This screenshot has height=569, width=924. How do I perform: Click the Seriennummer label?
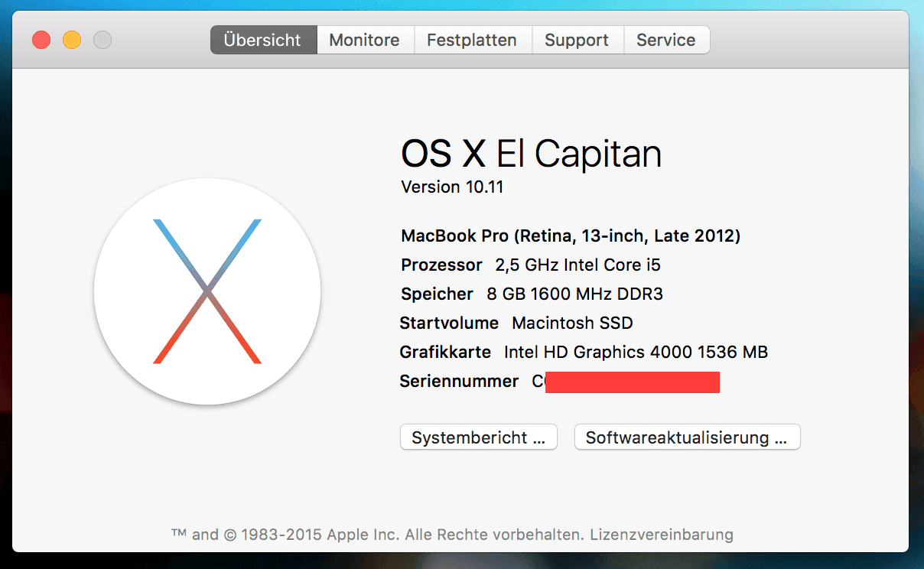pyautogui.click(x=459, y=382)
